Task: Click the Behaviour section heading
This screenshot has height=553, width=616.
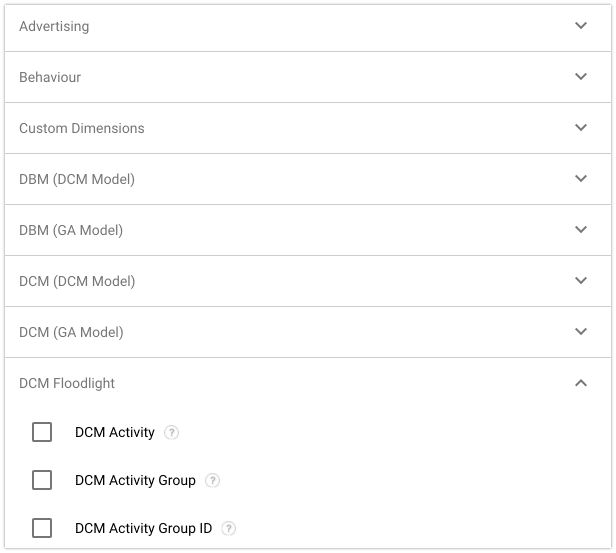Action: 50,77
